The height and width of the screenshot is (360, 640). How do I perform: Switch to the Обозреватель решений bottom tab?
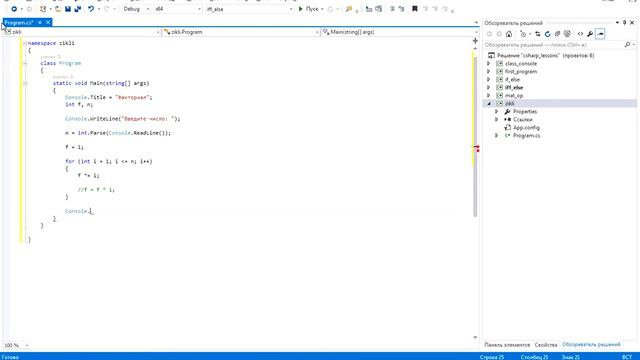click(x=591, y=345)
